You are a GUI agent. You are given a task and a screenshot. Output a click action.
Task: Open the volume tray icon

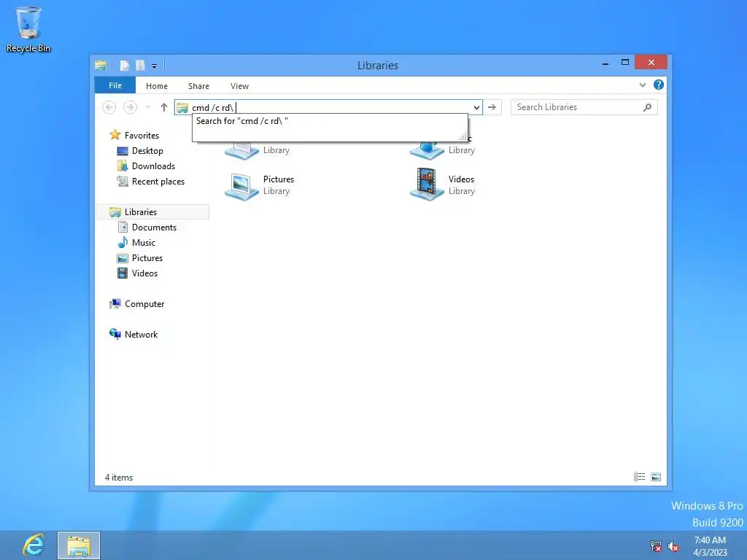pos(673,545)
